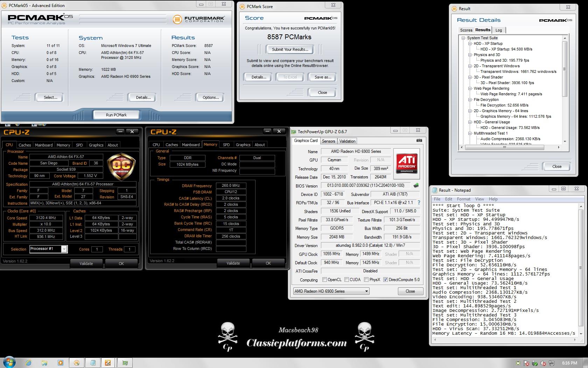
Task: Switch to Validation tab in GPU-Z
Action: (347, 141)
